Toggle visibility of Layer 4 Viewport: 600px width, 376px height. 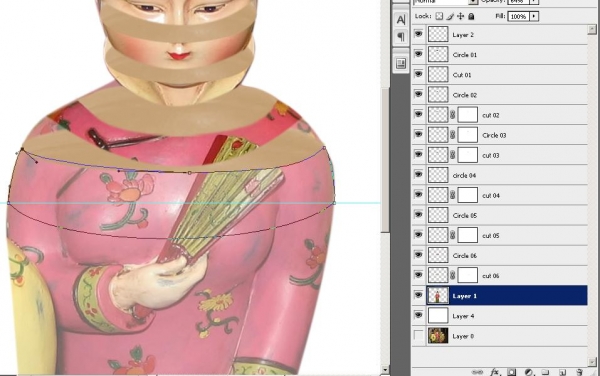tap(419, 315)
